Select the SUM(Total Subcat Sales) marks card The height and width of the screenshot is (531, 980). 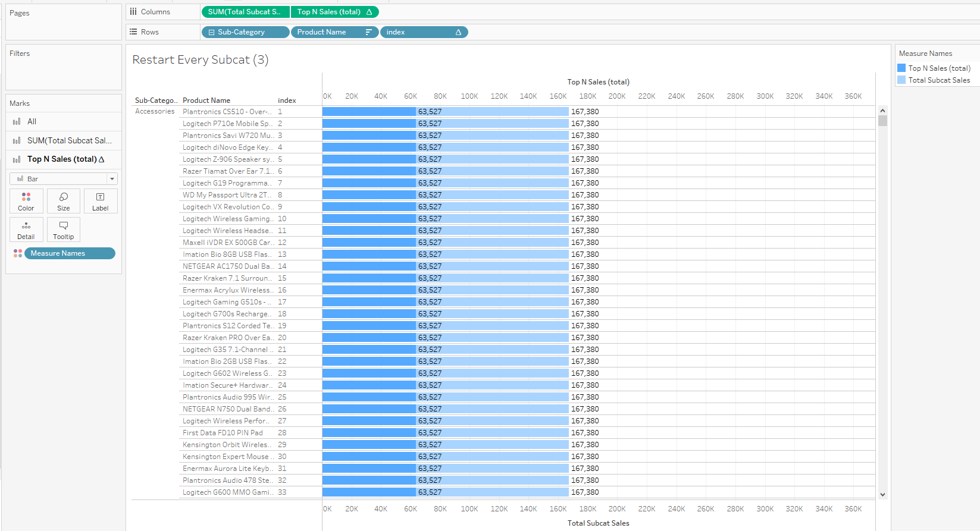[x=63, y=140]
